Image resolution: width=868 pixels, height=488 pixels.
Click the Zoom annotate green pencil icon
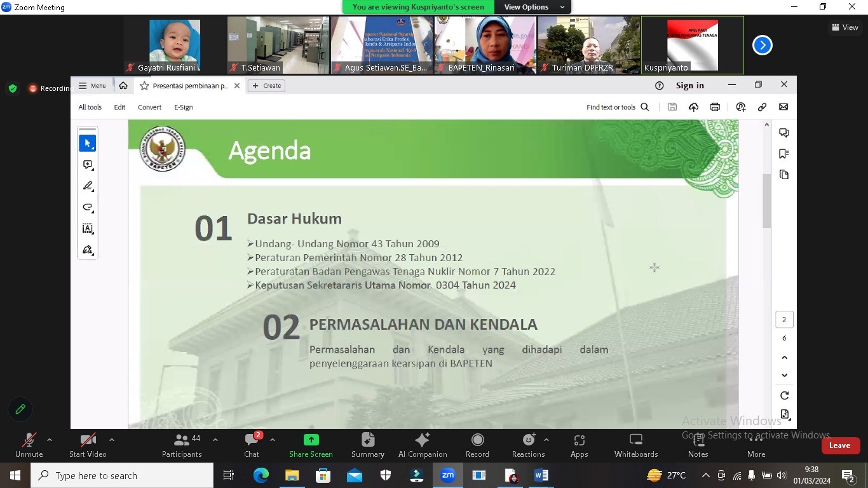[x=20, y=409]
